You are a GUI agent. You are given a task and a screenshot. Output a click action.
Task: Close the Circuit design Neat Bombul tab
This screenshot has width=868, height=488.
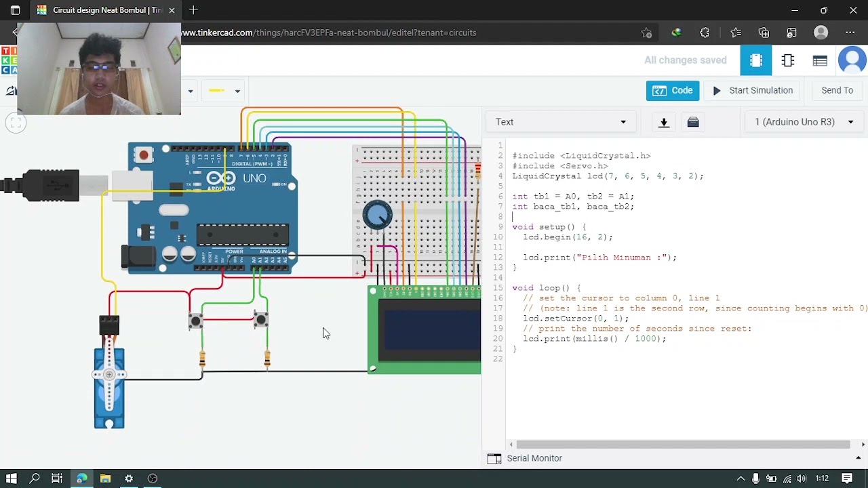(x=172, y=10)
